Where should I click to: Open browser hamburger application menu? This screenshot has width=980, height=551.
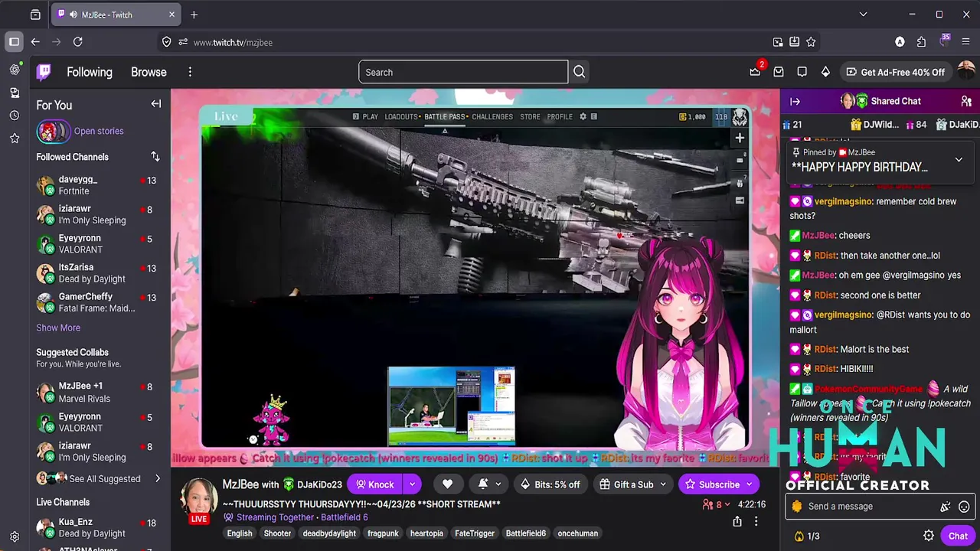click(x=966, y=42)
